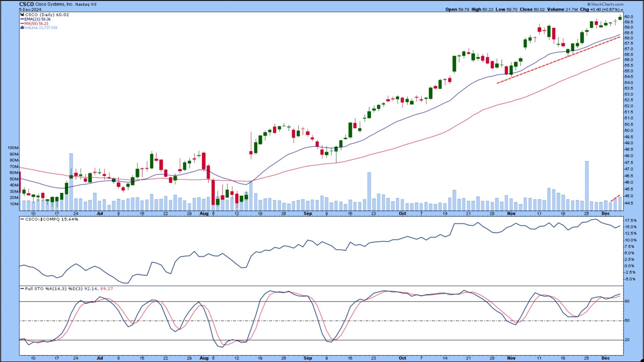Image resolution: width=644 pixels, height=362 pixels.
Task: Click the '-5.0%' relative strength axis label
Action: [x=630, y=279]
